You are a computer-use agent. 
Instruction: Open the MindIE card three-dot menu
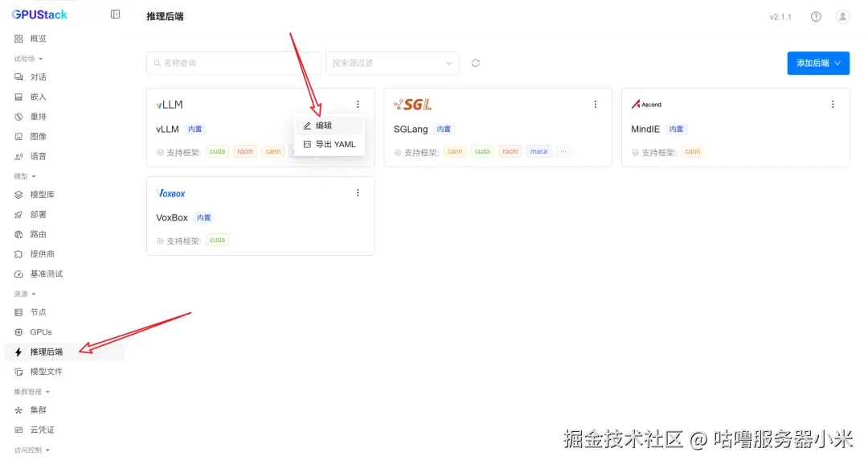pos(833,105)
